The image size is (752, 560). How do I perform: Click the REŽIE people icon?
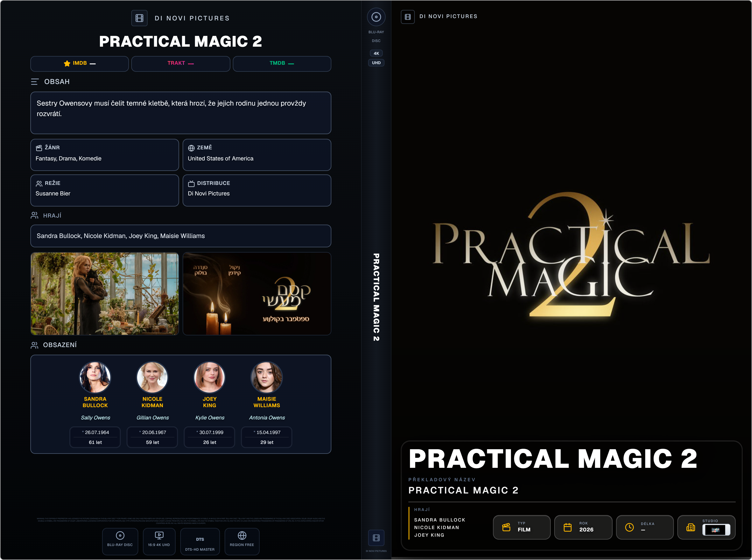(x=39, y=183)
